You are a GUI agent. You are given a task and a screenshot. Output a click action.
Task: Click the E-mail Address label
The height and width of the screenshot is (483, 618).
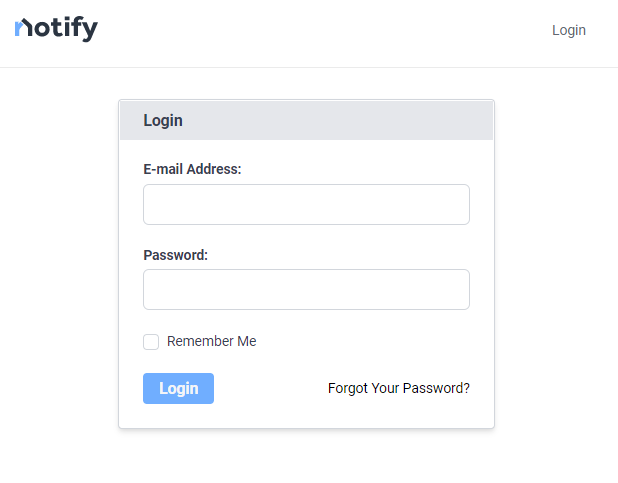pos(192,169)
